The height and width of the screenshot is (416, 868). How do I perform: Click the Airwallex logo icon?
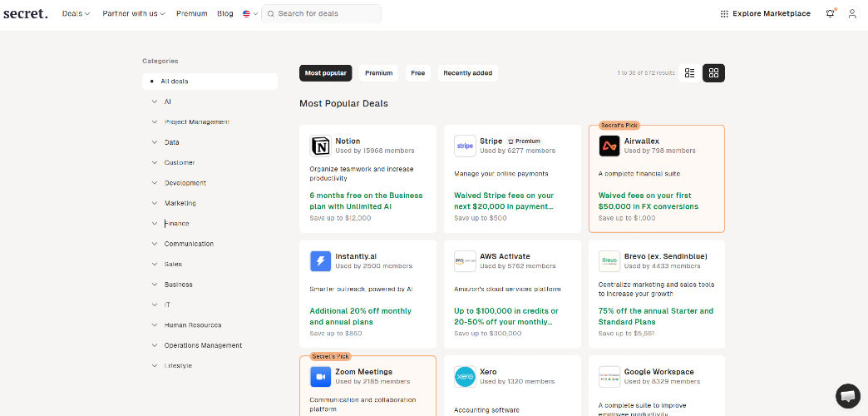609,146
